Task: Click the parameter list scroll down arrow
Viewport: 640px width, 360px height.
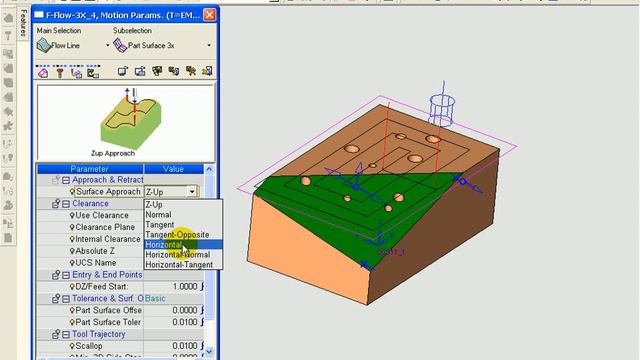Action: (x=209, y=351)
